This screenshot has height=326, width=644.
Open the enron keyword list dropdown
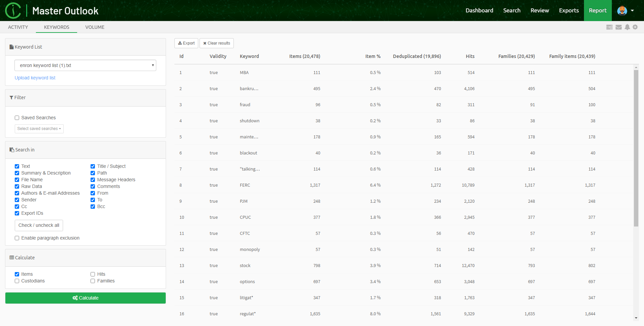85,65
